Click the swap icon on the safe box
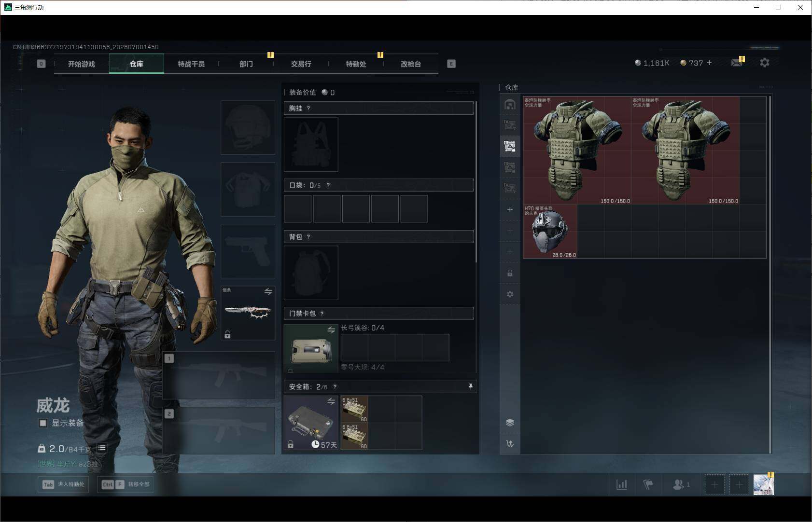The image size is (812, 522). [x=331, y=401]
